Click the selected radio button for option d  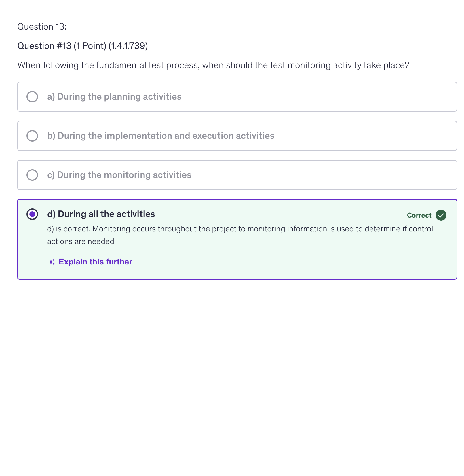32,214
